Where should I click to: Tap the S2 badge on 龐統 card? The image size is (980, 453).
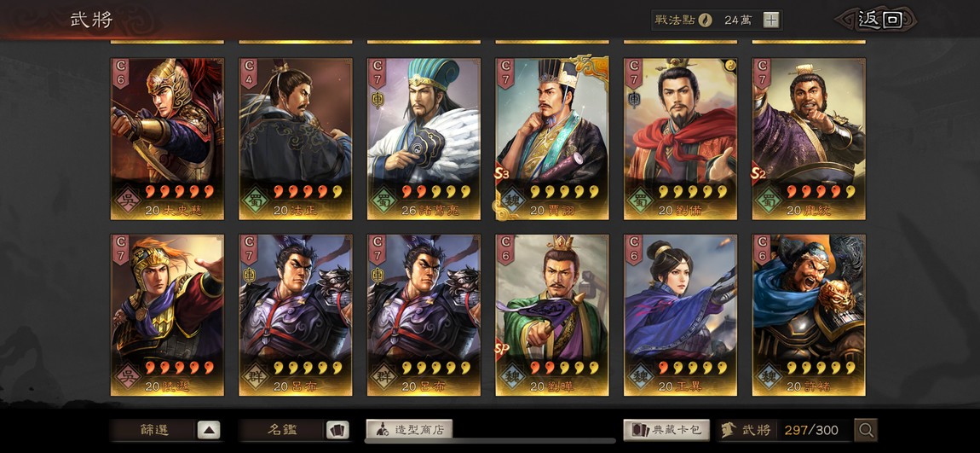(758, 174)
